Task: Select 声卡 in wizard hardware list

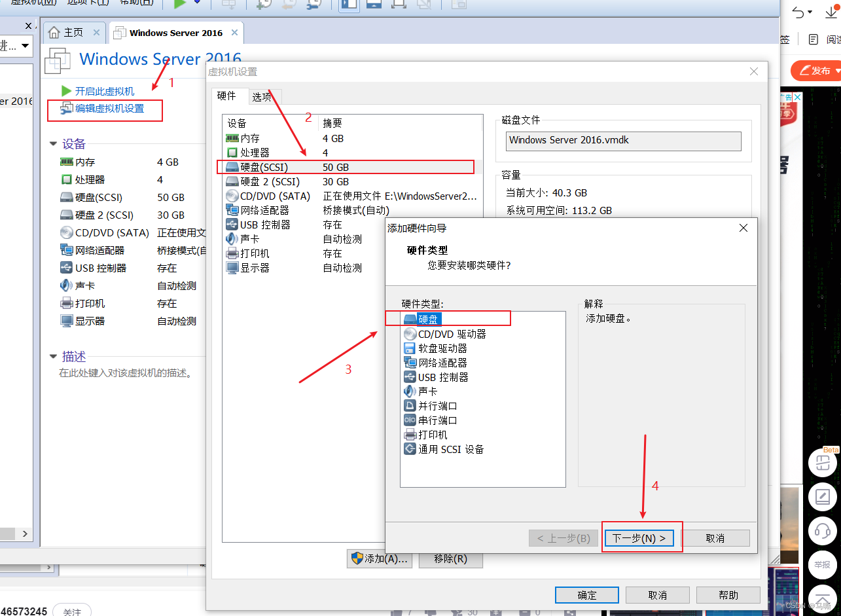Action: pos(421,391)
